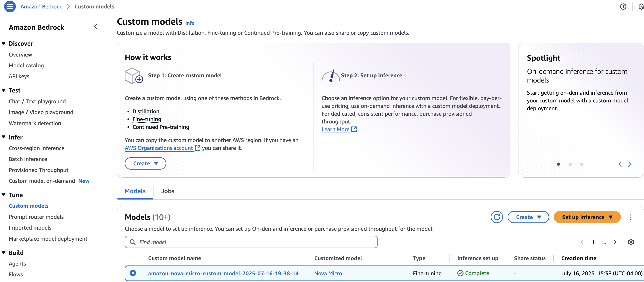Open table preferences gear icon
The image size is (644, 282).
[x=631, y=242]
